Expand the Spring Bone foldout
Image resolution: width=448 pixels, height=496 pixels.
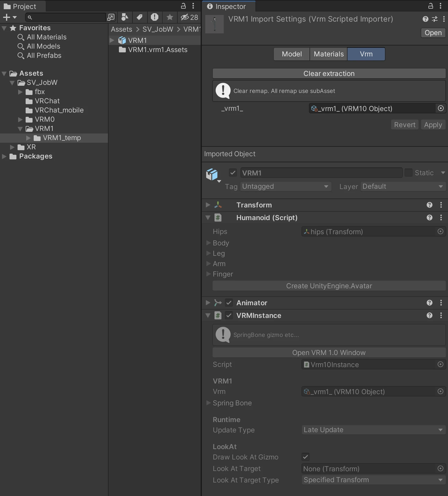pos(209,403)
